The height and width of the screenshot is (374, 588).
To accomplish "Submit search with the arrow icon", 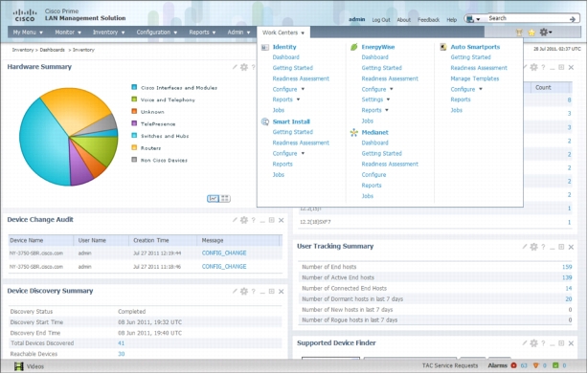I will 573,19.
